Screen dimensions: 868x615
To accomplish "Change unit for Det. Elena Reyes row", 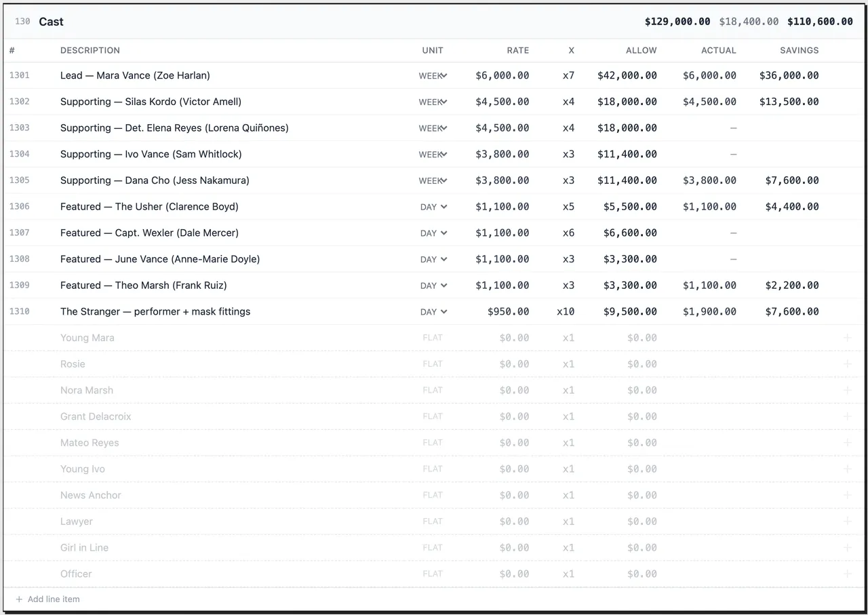I will pyautogui.click(x=433, y=128).
